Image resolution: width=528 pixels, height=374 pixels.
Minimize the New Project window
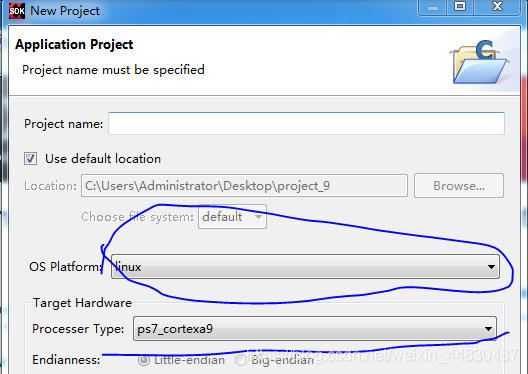pos(432,7)
